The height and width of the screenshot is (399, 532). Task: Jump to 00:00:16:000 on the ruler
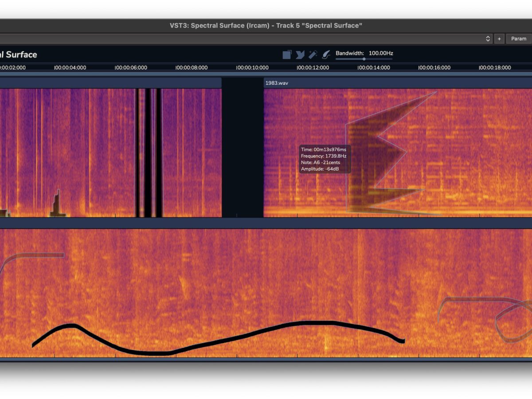click(x=434, y=68)
